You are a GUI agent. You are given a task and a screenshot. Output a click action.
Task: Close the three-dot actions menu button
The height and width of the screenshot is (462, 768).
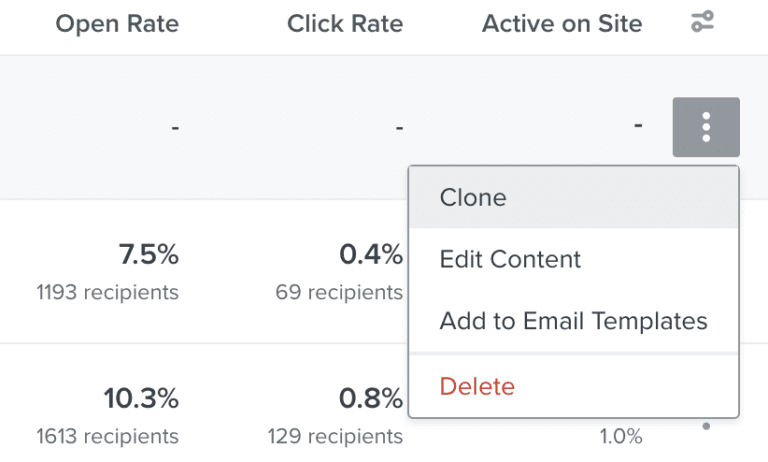click(x=706, y=127)
